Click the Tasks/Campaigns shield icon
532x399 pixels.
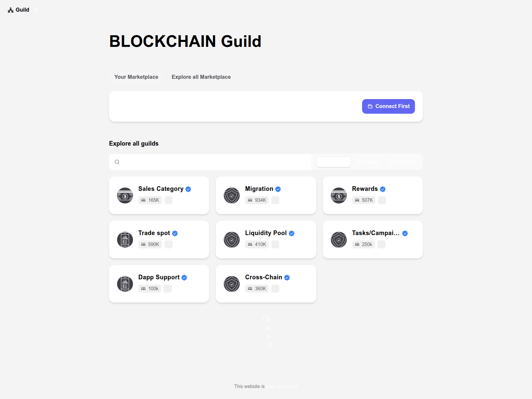tap(339, 240)
